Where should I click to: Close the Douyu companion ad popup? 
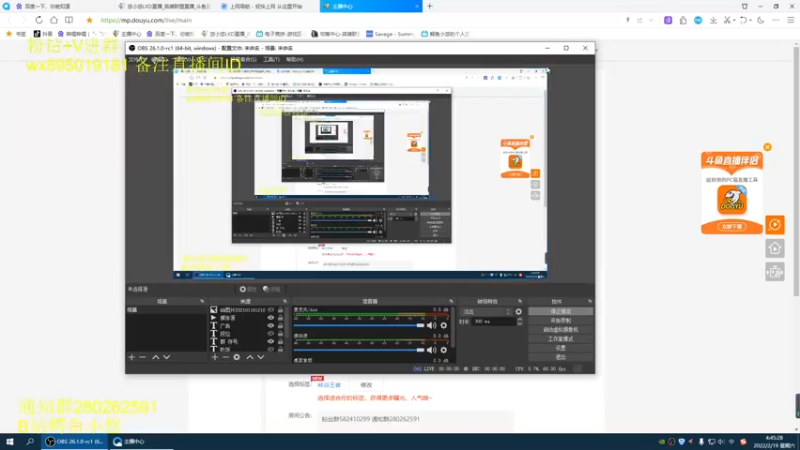pos(767,147)
